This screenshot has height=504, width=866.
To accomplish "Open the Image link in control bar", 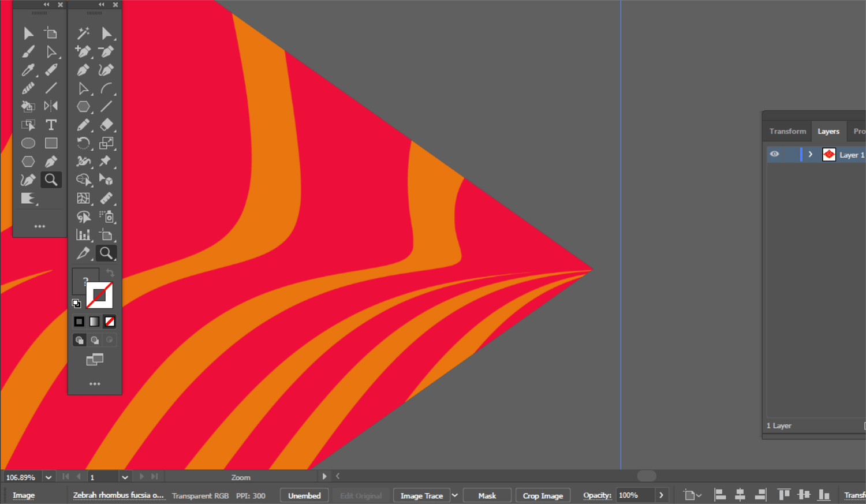I will pos(24,495).
